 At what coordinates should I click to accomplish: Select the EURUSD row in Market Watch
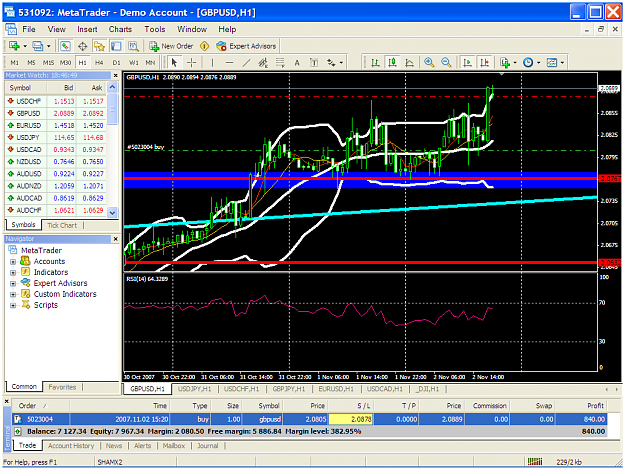pos(56,125)
